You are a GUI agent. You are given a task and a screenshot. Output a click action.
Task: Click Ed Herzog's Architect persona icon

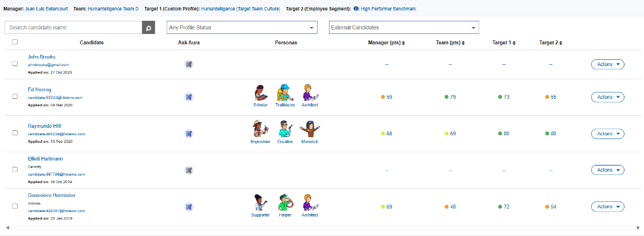[x=309, y=93]
